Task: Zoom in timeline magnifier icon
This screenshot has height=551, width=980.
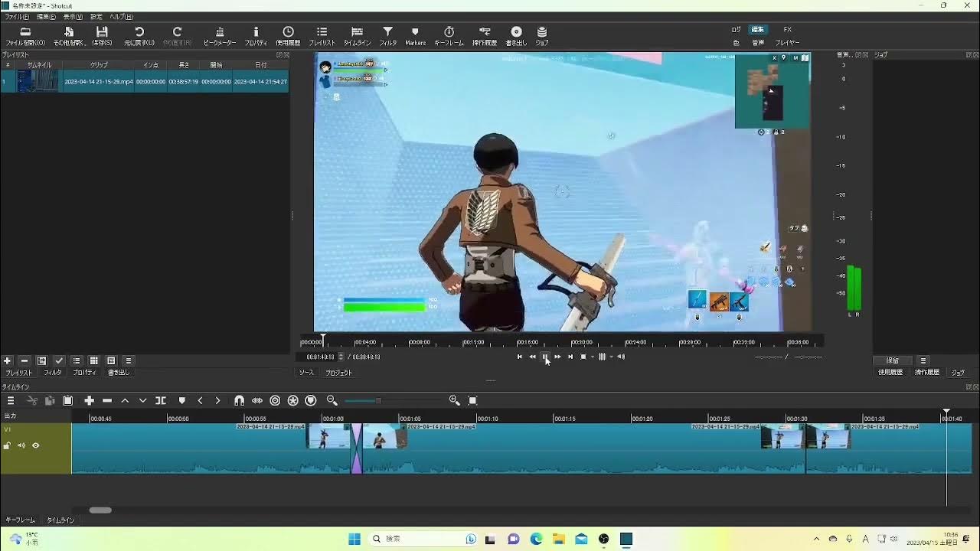Action: coord(454,400)
